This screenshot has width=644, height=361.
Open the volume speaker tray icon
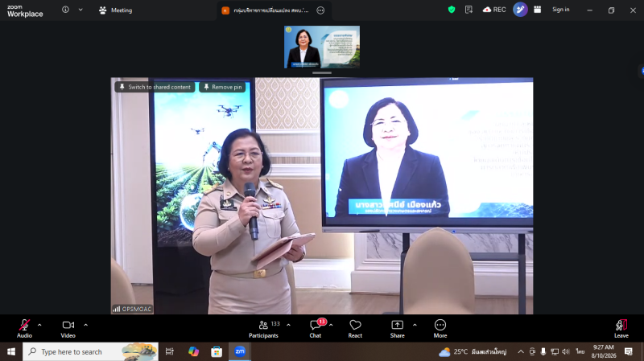[566, 351]
